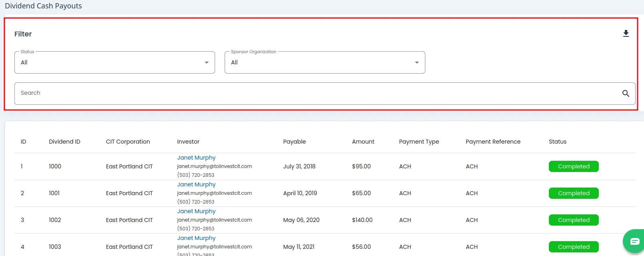Open Janet Murphy link for dividend 1000
644x256 pixels.
click(x=196, y=158)
